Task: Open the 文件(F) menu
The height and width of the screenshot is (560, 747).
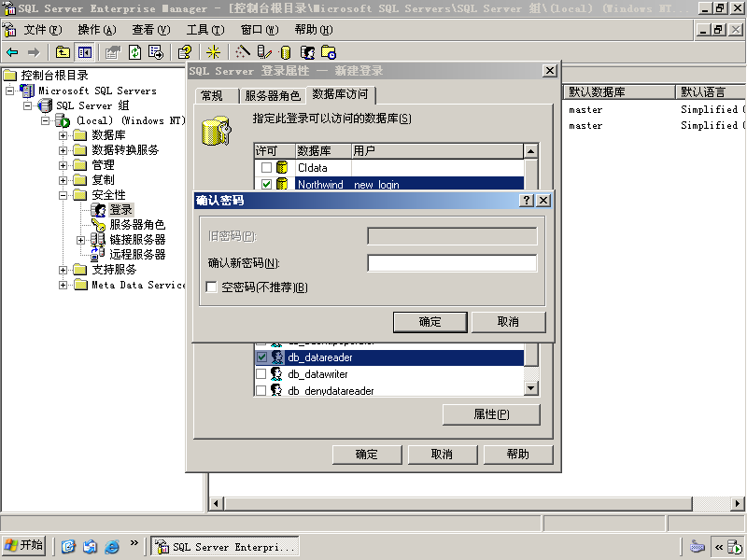Action: pos(43,30)
